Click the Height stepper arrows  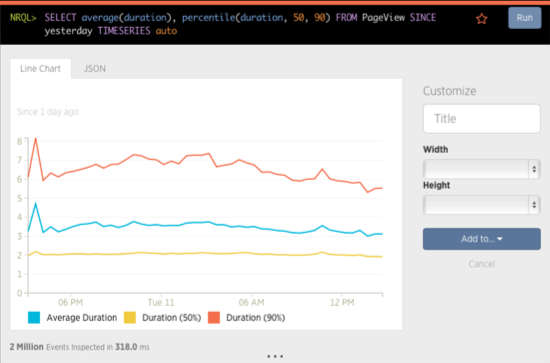[534, 204]
